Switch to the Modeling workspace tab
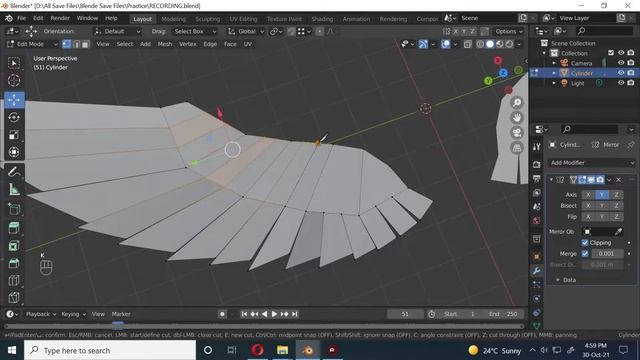The image size is (640, 360). 173,19
